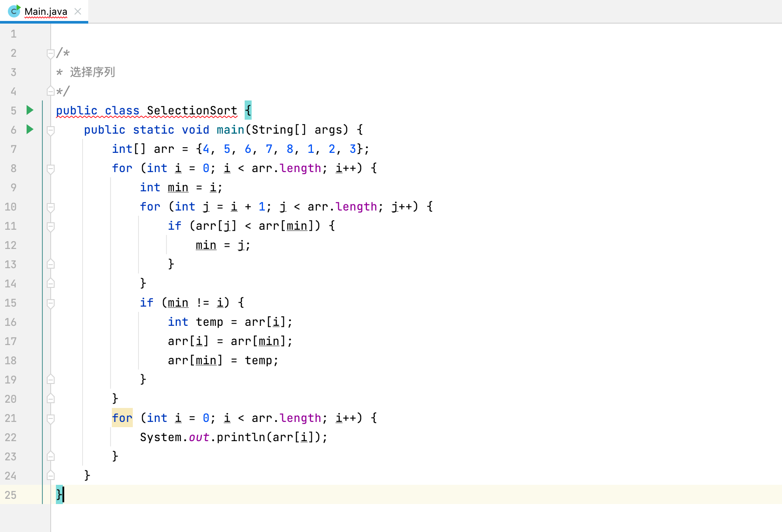Click line number 1 in gutter
This screenshot has height=532, width=782.
[14, 34]
